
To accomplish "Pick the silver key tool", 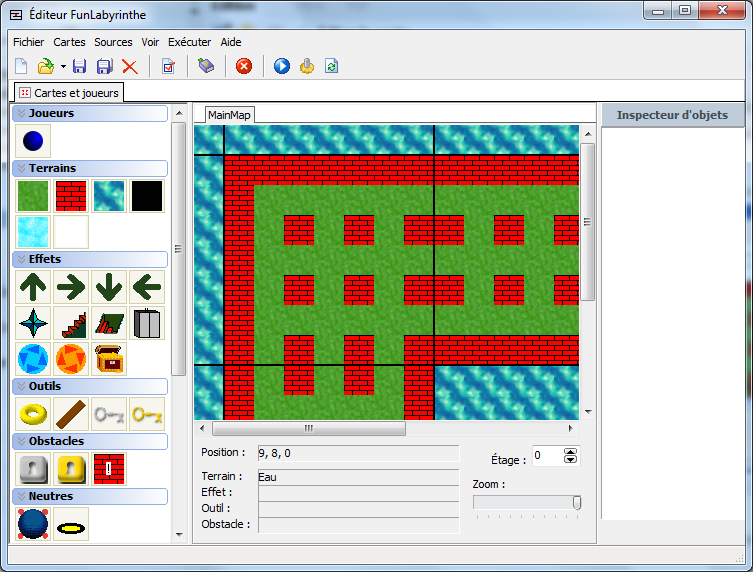I will [109, 414].
